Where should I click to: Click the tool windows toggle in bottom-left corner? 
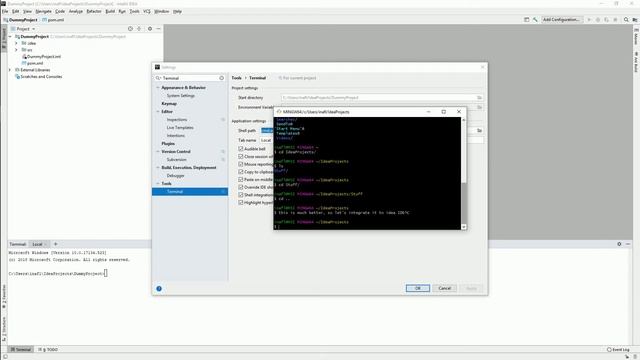tap(5, 356)
